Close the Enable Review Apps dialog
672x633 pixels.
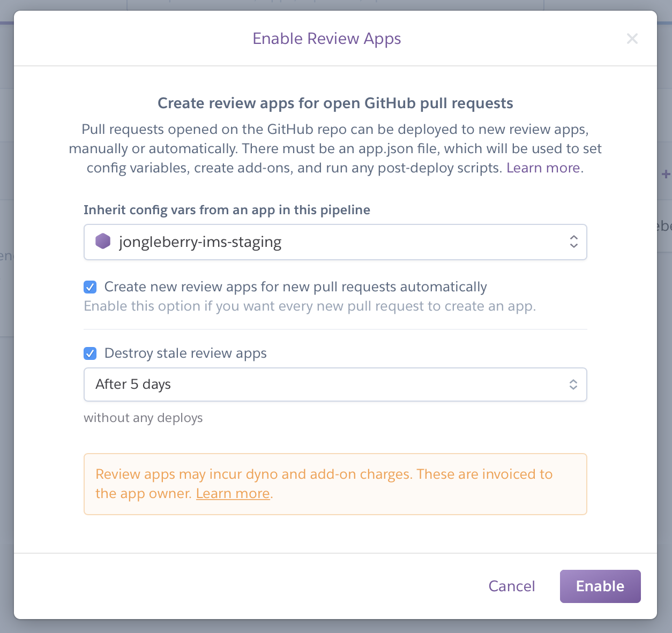[632, 39]
